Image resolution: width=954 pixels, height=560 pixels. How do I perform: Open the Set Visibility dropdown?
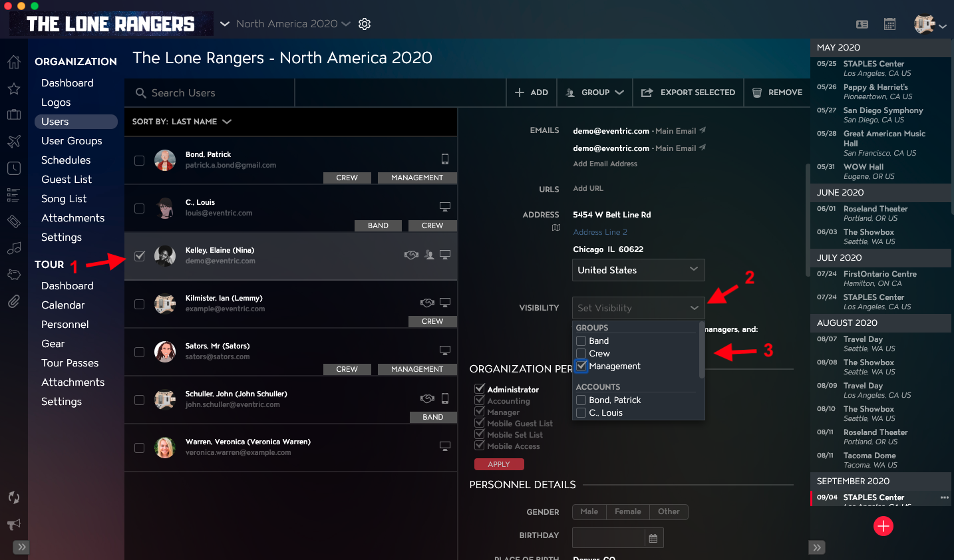[638, 308]
